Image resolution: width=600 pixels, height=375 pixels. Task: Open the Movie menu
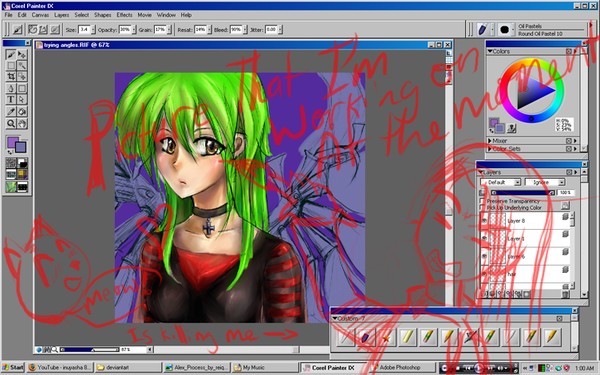tap(145, 15)
